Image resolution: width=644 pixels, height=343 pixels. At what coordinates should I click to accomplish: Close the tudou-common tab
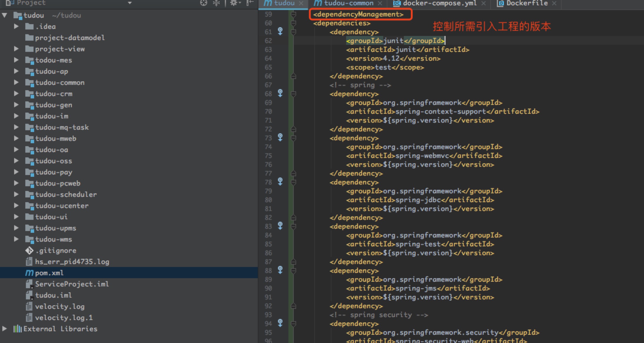[x=380, y=3]
